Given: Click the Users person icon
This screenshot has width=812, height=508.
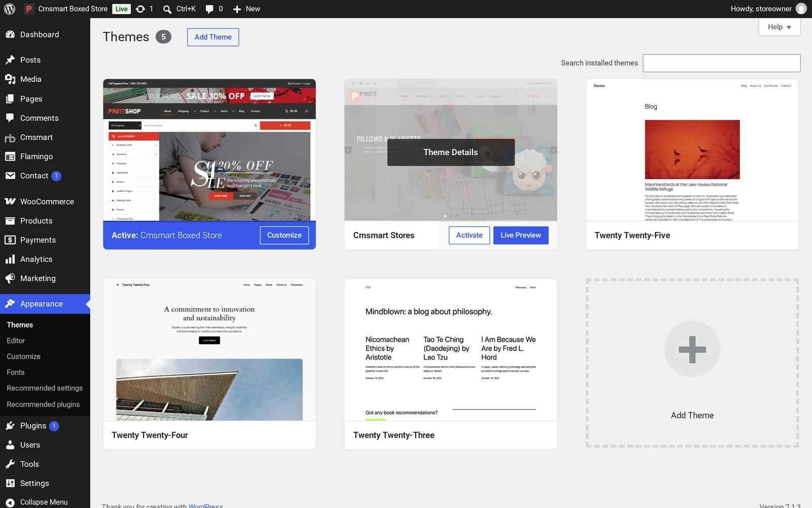Looking at the screenshot, I should pos(10,445).
